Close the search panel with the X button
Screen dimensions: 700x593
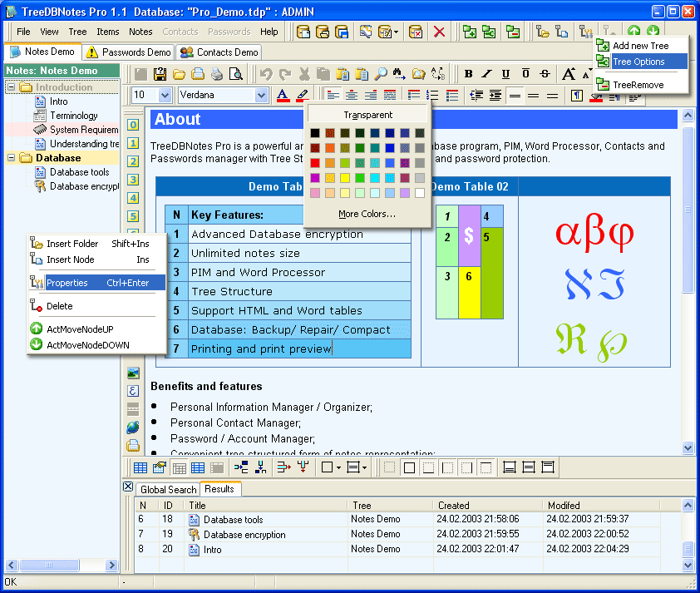(x=128, y=487)
